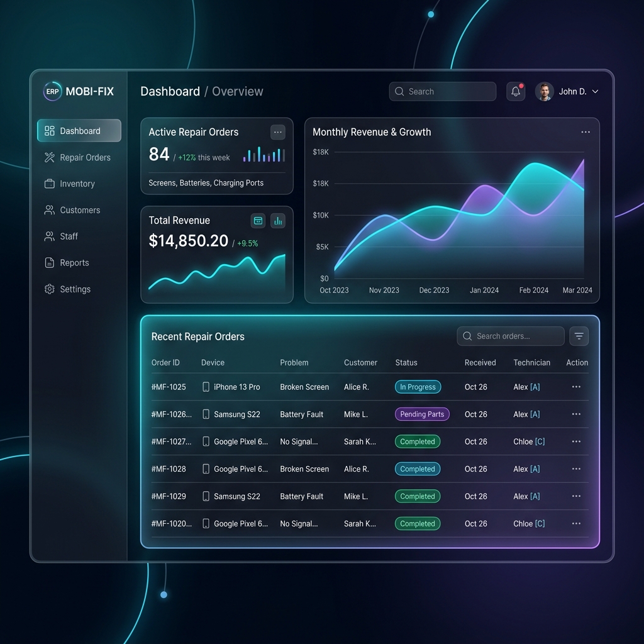
Task: Click the Repair Orders tools icon
Action: click(50, 157)
